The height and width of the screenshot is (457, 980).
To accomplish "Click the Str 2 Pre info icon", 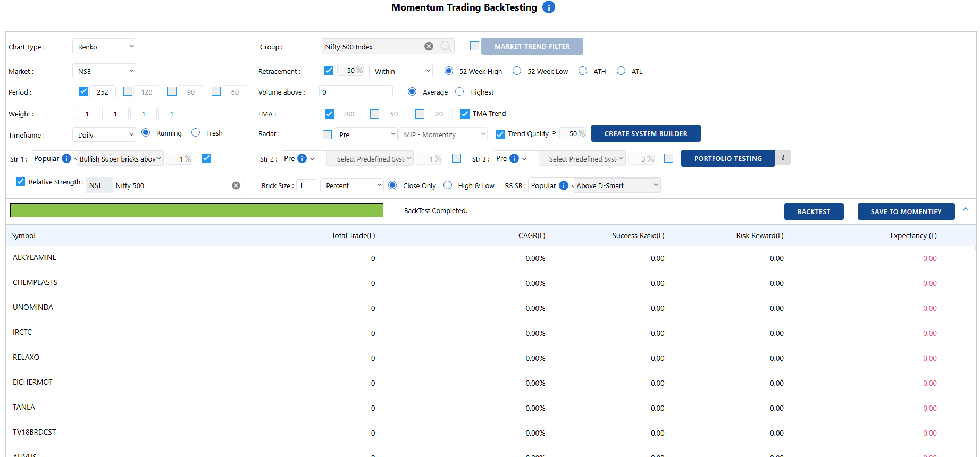I will (x=302, y=158).
